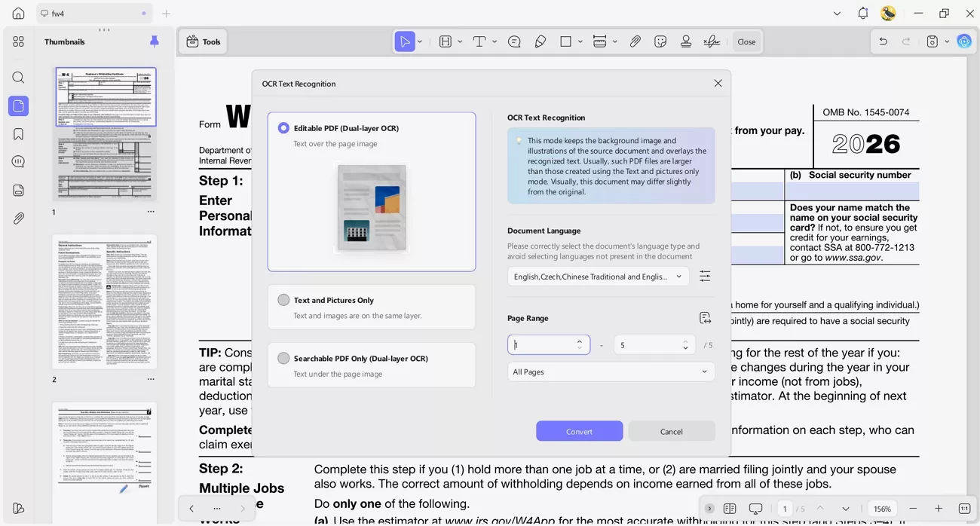Select the comment tool
The image size is (980, 526).
514,41
